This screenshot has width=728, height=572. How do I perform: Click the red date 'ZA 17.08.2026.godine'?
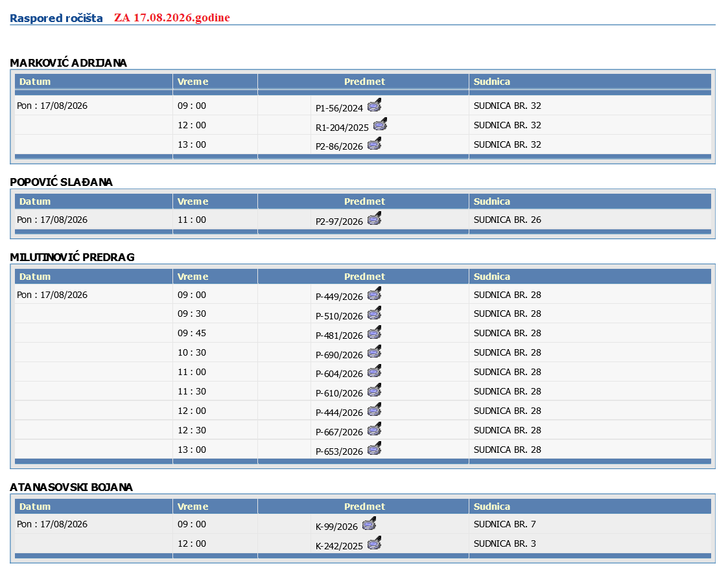[172, 17]
